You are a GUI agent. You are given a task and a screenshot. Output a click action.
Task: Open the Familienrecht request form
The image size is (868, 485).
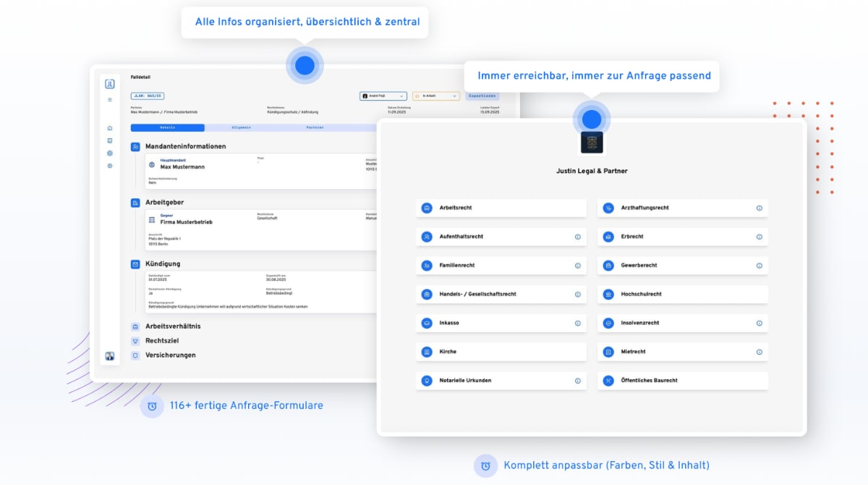tap(501, 266)
